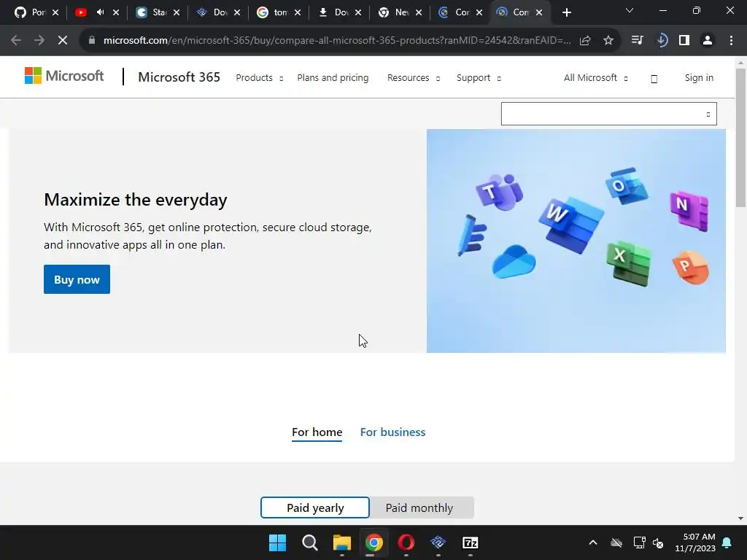Switch to For business tab
This screenshot has width=747, height=560.
pyautogui.click(x=392, y=432)
